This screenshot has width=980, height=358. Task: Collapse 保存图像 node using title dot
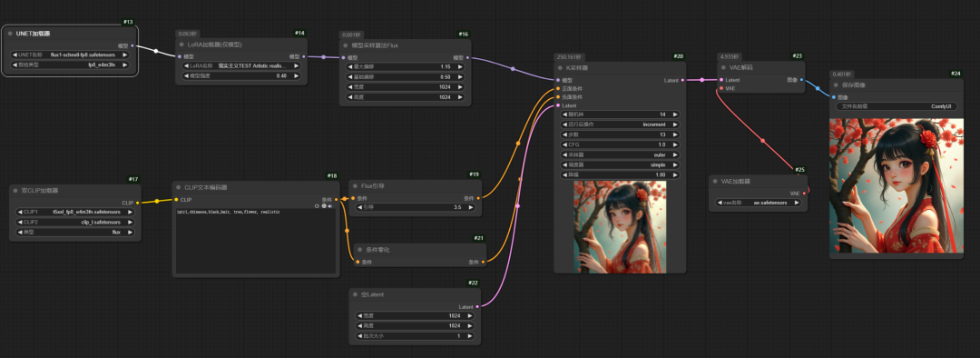click(837, 85)
